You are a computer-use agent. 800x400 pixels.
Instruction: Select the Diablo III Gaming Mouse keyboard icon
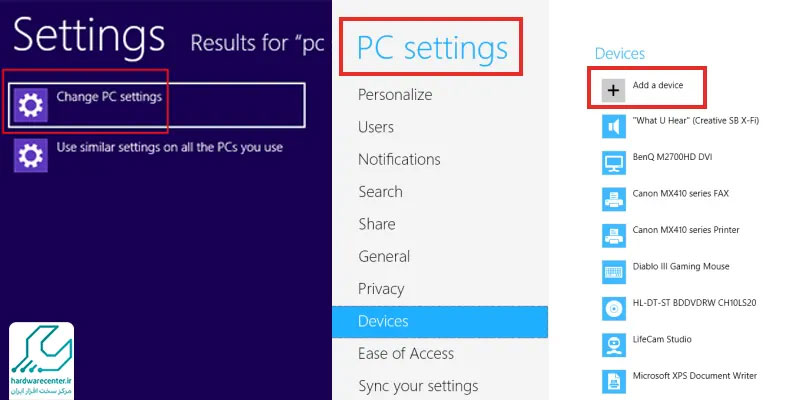coord(613,272)
